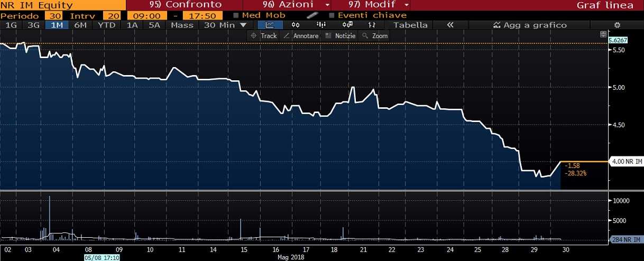Switch to 3G time range

[33, 25]
